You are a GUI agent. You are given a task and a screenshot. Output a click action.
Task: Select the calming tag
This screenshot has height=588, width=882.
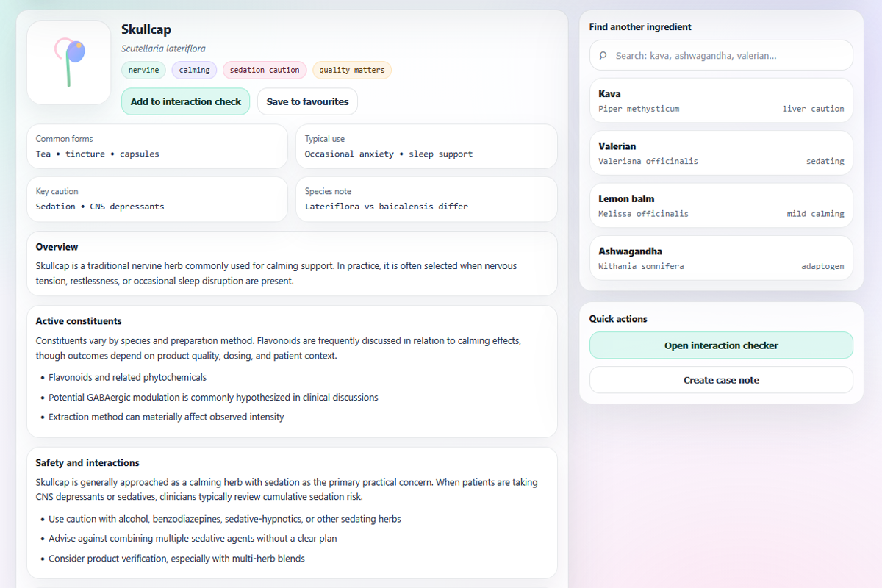pyautogui.click(x=194, y=71)
